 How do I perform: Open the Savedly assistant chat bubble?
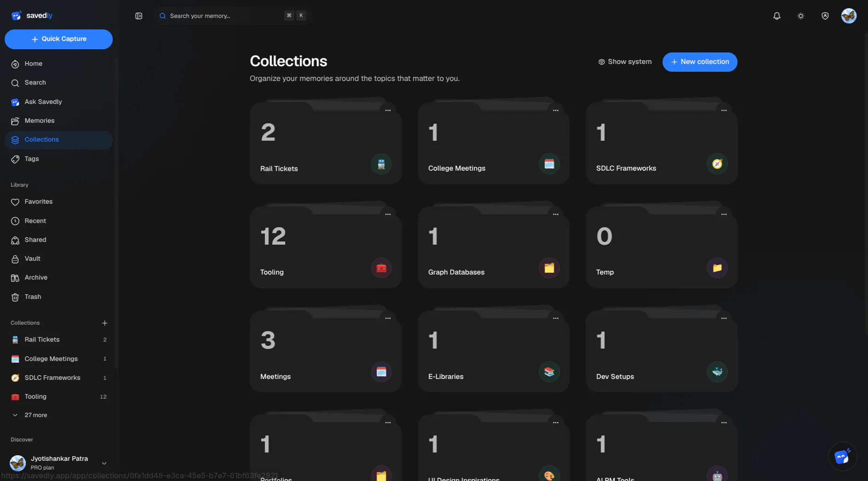point(842,456)
